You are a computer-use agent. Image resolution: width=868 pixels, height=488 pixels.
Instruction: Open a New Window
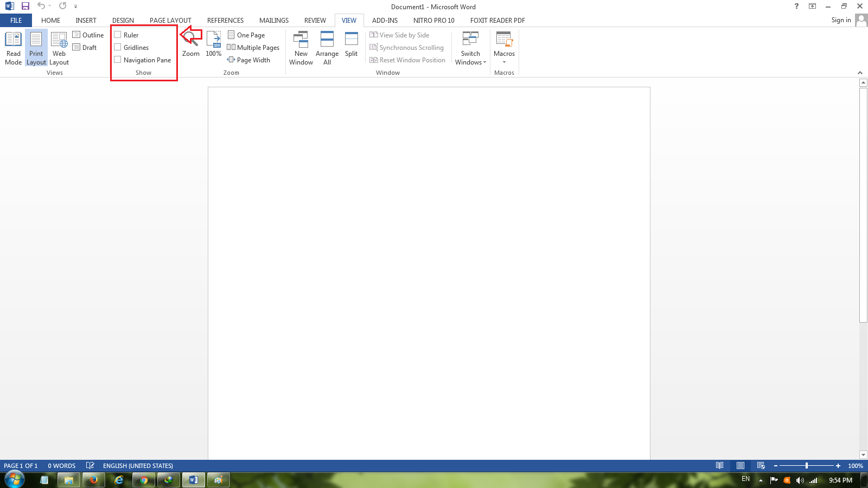(x=301, y=48)
